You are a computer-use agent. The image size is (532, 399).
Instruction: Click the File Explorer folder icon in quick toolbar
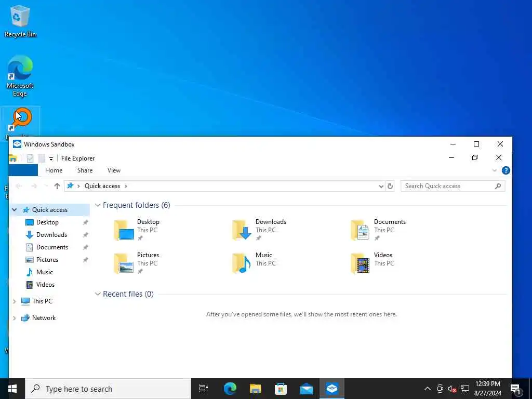(x=13, y=158)
